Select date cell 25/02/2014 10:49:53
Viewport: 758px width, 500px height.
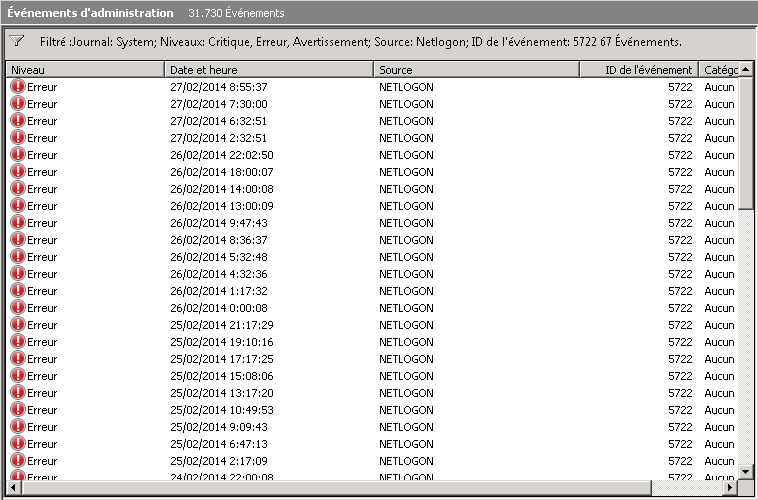[x=222, y=410]
